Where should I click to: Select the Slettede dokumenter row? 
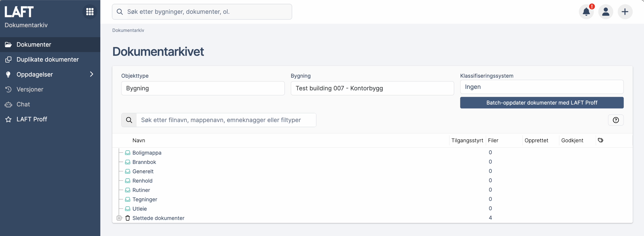pos(373,218)
